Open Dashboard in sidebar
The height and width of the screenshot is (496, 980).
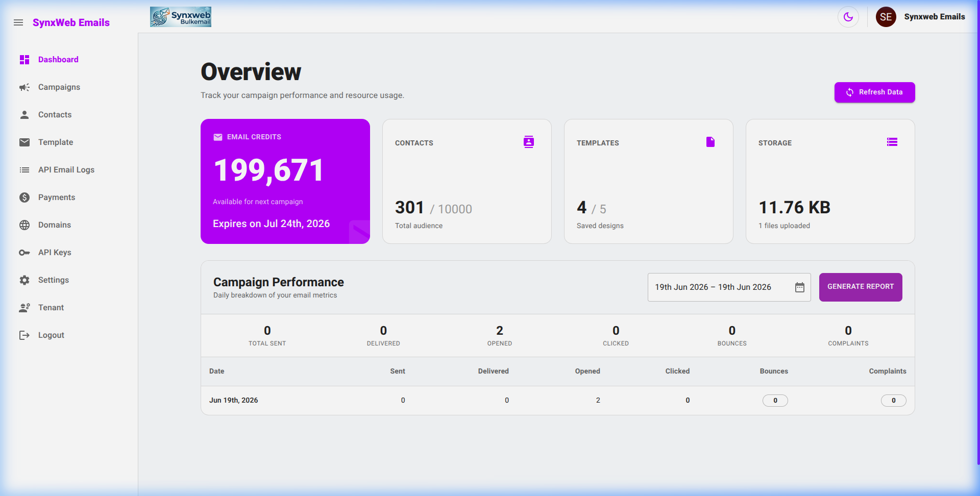pyautogui.click(x=58, y=60)
